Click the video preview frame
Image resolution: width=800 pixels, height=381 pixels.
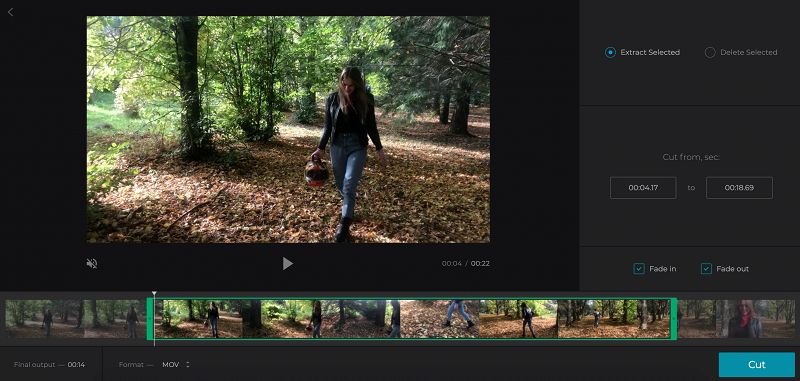tap(288, 129)
